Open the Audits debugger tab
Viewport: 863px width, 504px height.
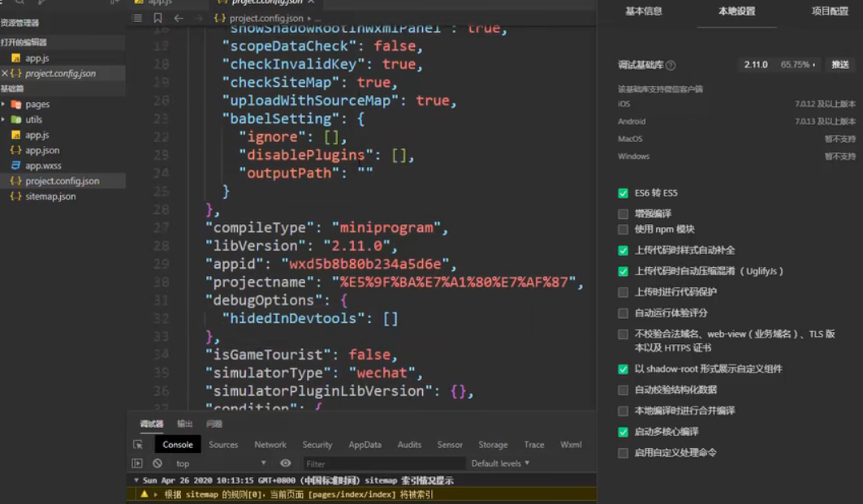tap(409, 444)
